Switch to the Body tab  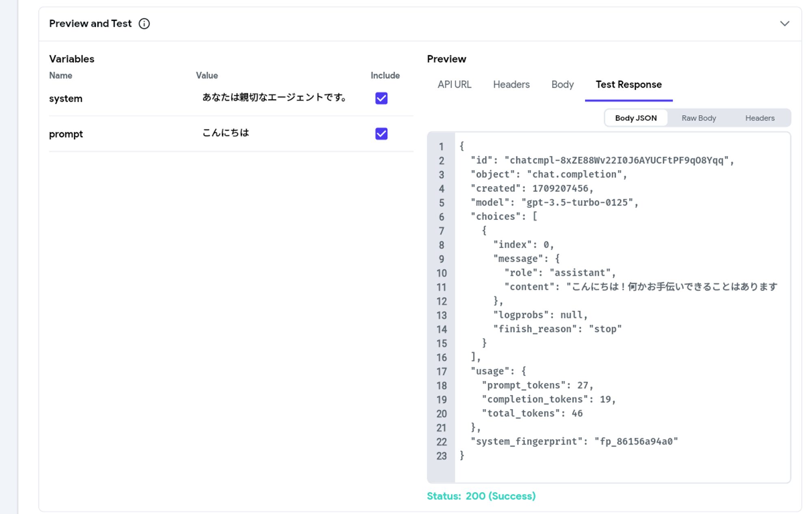tap(562, 84)
